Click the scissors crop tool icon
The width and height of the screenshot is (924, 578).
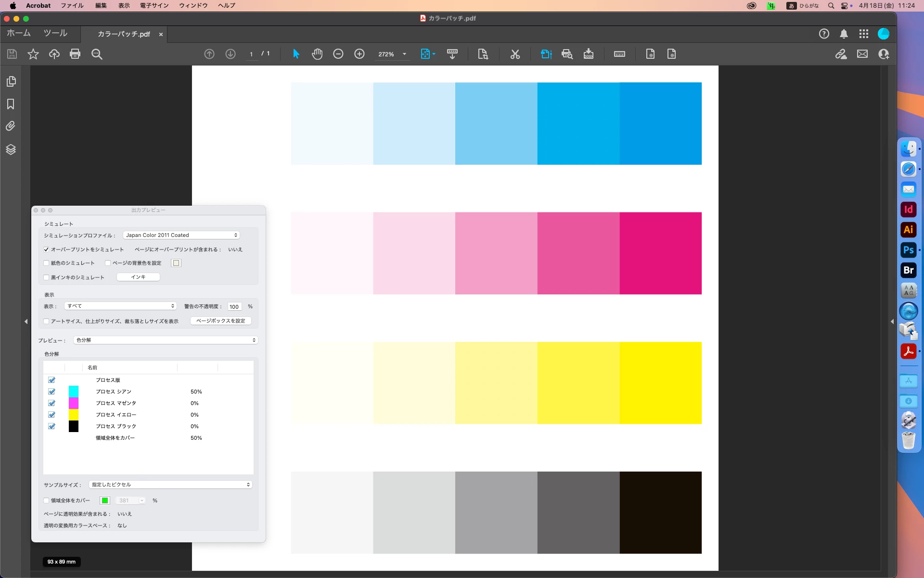click(x=515, y=54)
